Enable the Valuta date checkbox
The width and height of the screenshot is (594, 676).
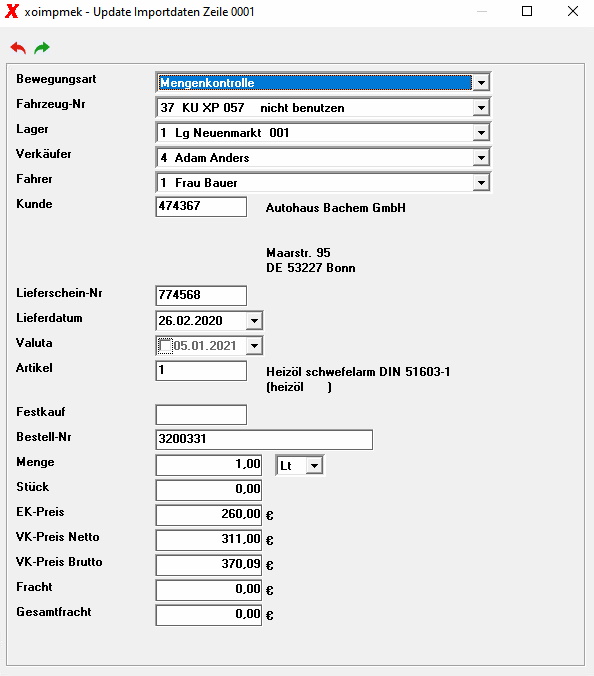click(166, 346)
